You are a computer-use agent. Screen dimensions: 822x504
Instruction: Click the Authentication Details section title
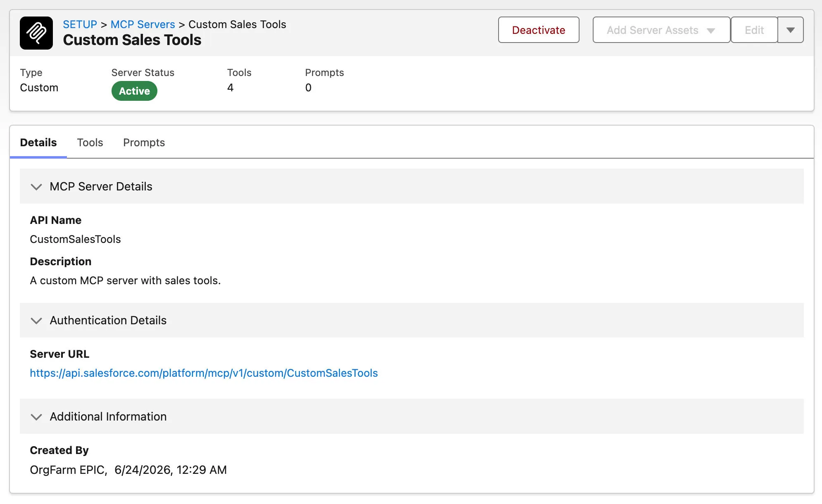pyautogui.click(x=108, y=320)
